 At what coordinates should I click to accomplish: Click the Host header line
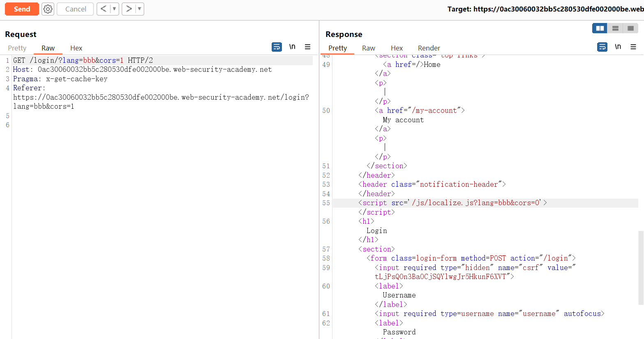coord(142,69)
